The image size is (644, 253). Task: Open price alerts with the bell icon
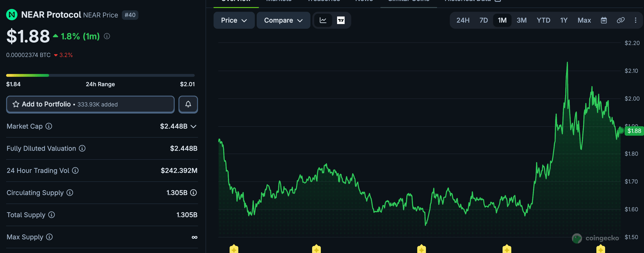click(188, 104)
